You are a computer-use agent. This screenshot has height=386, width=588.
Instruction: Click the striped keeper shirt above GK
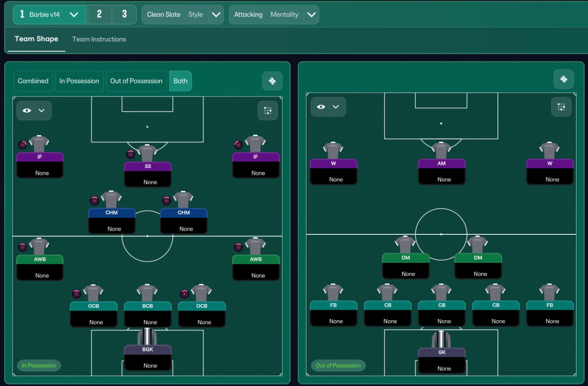coord(441,339)
